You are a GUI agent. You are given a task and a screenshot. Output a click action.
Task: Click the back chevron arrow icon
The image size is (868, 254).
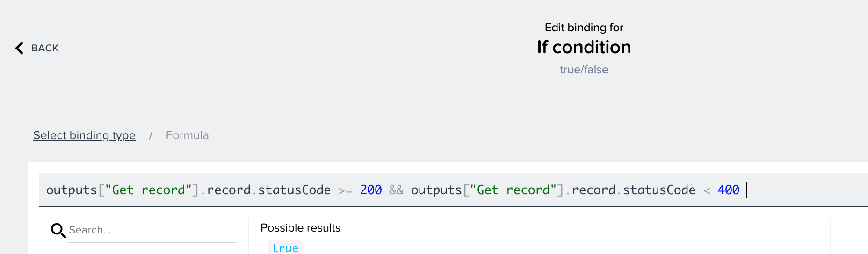tap(19, 48)
